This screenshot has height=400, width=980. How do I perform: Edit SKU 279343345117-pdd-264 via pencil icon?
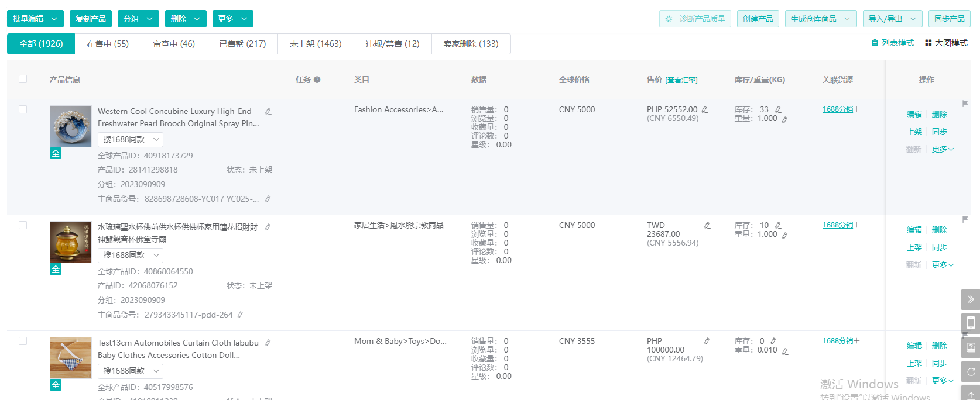coord(241,315)
